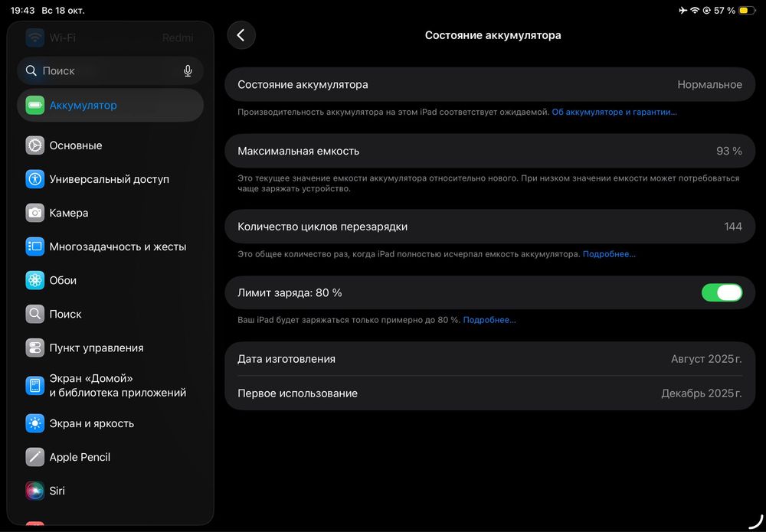
Task: Click the Обои flower icon
Action: pos(34,280)
